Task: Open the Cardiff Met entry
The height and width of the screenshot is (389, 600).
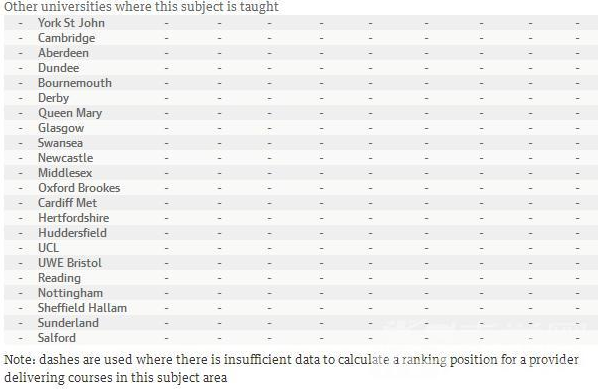Action: pyautogui.click(x=67, y=203)
